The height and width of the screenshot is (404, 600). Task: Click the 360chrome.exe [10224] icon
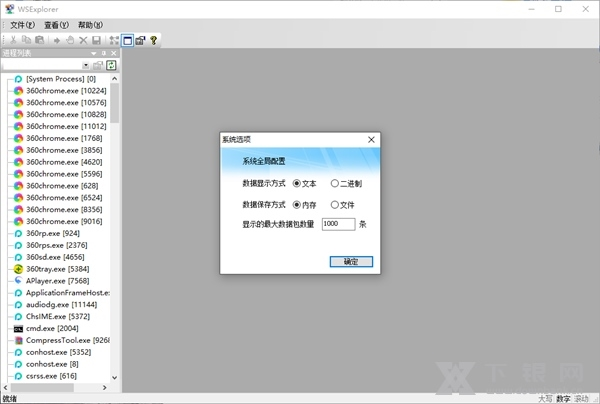click(x=18, y=91)
